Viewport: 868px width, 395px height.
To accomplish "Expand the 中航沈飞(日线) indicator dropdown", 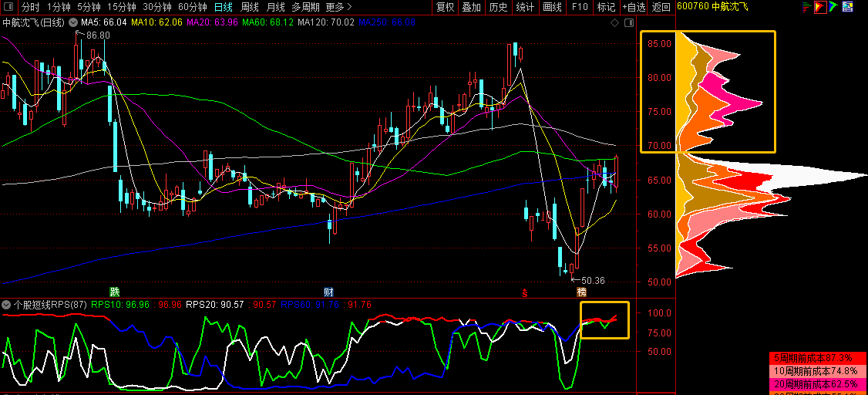I will point(72,22).
